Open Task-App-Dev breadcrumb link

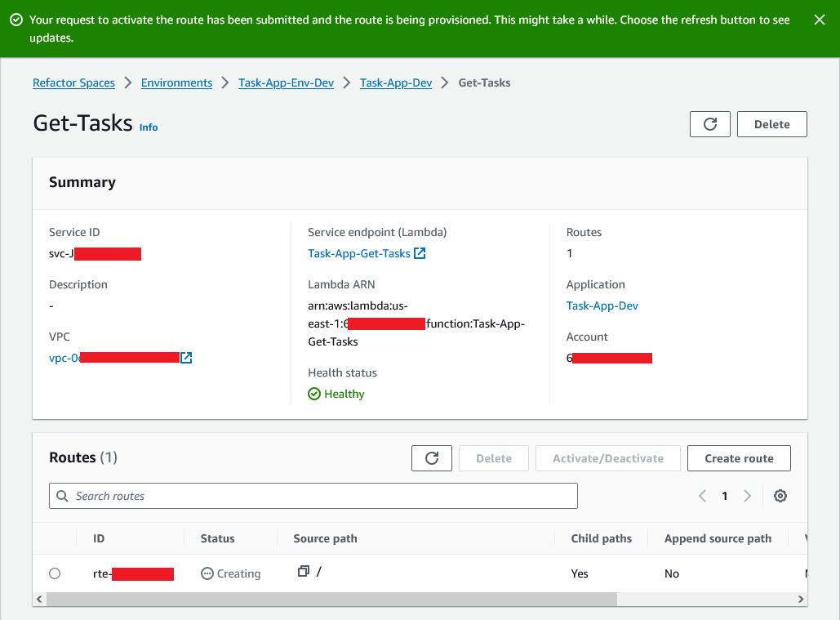point(396,83)
